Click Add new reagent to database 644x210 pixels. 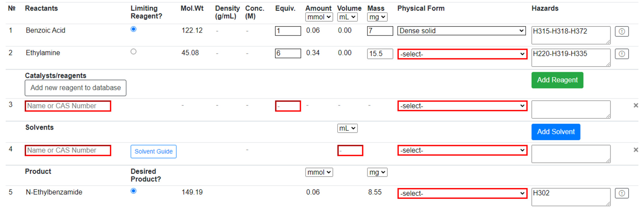[x=75, y=88]
